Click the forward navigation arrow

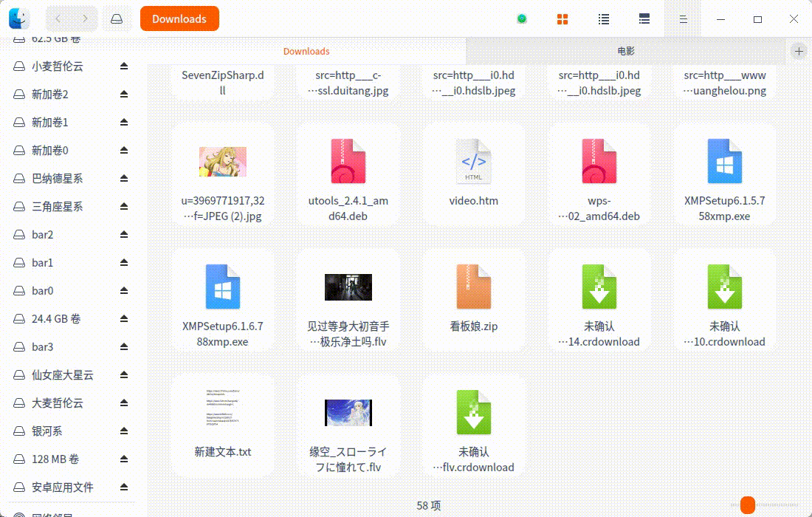coord(86,18)
